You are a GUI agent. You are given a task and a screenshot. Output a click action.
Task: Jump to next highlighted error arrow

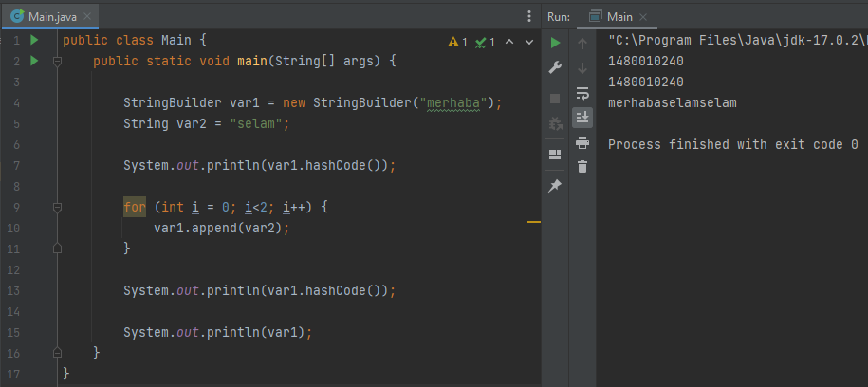click(527, 43)
